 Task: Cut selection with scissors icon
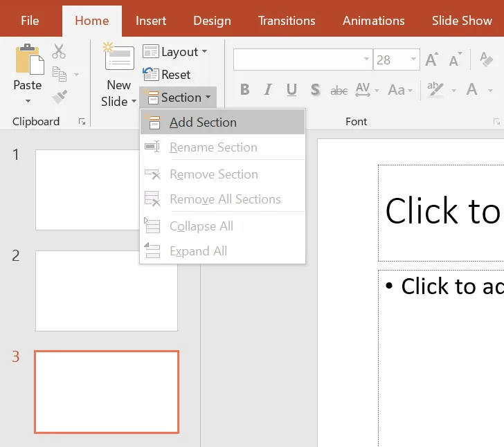point(59,51)
